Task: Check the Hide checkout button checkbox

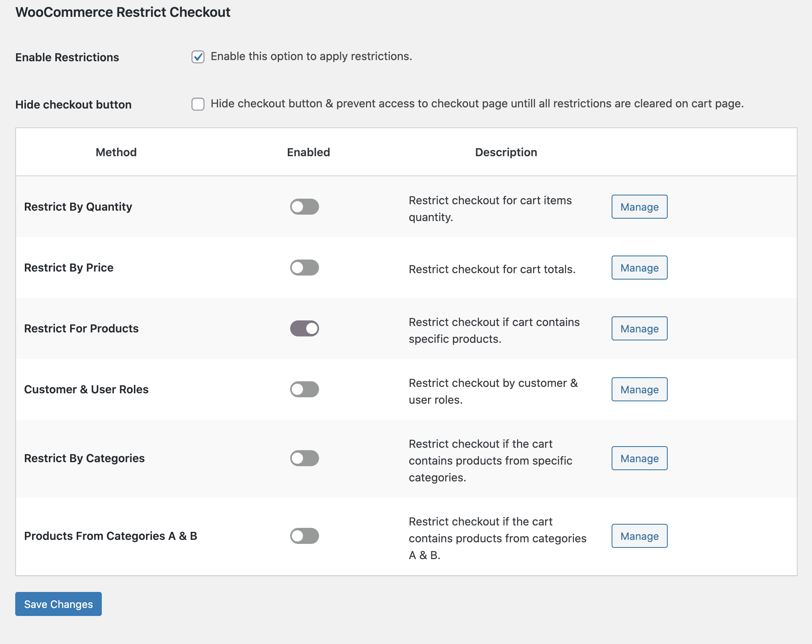Action: point(198,104)
